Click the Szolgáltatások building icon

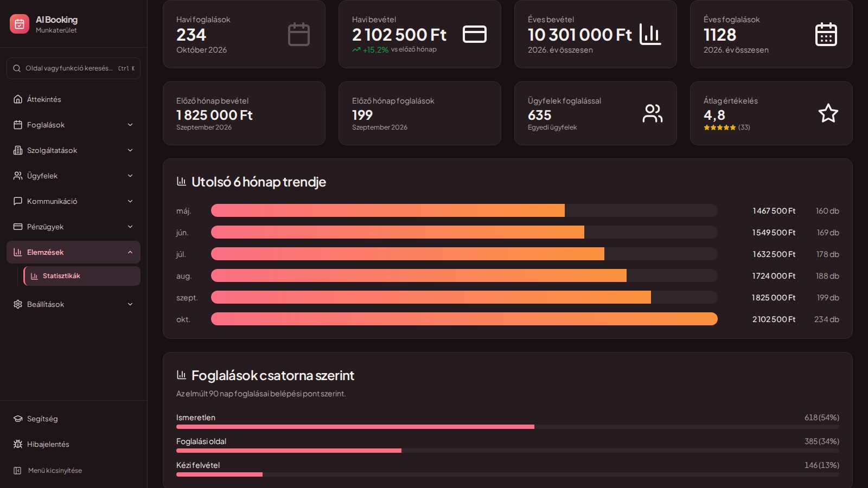point(18,150)
